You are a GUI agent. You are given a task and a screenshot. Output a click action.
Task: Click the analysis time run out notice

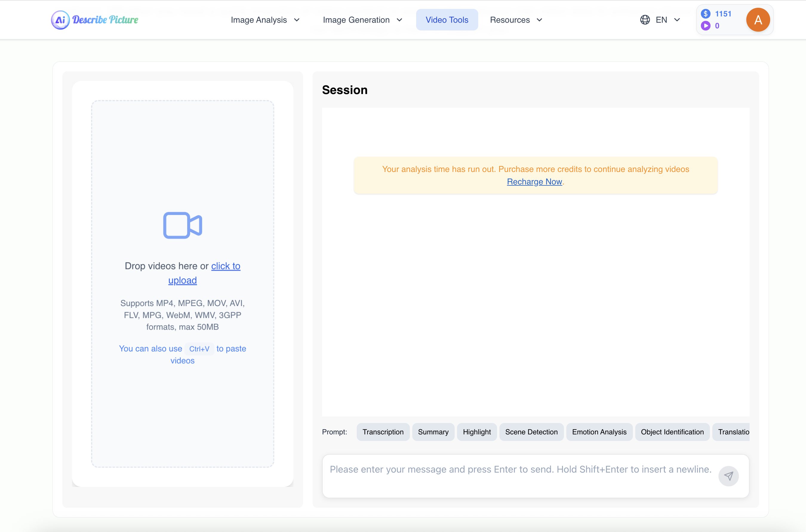[535, 176]
